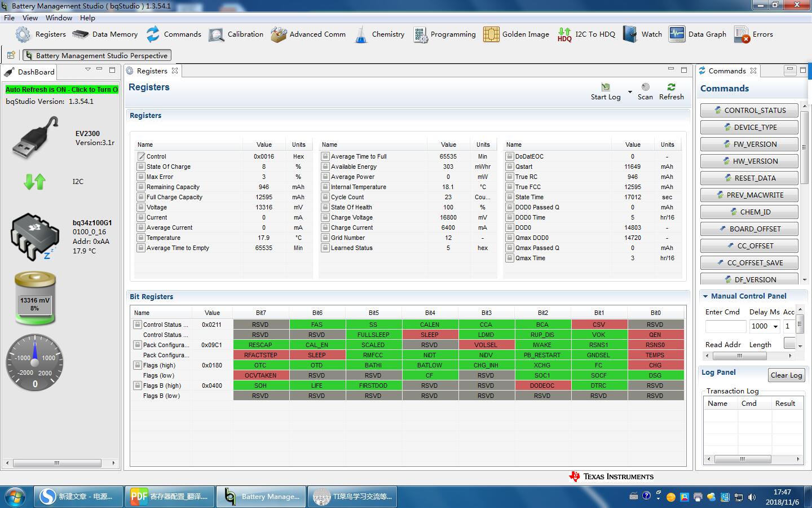Open the Windows Start menu
812x508 pixels.
[x=15, y=497]
